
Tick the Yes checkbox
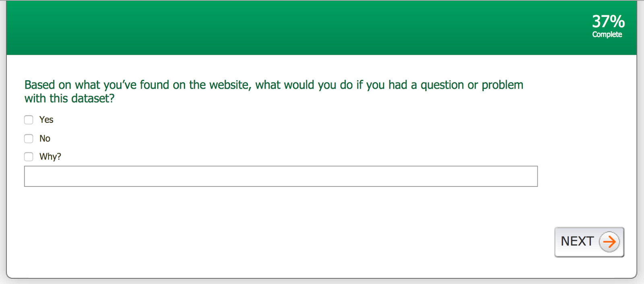29,120
